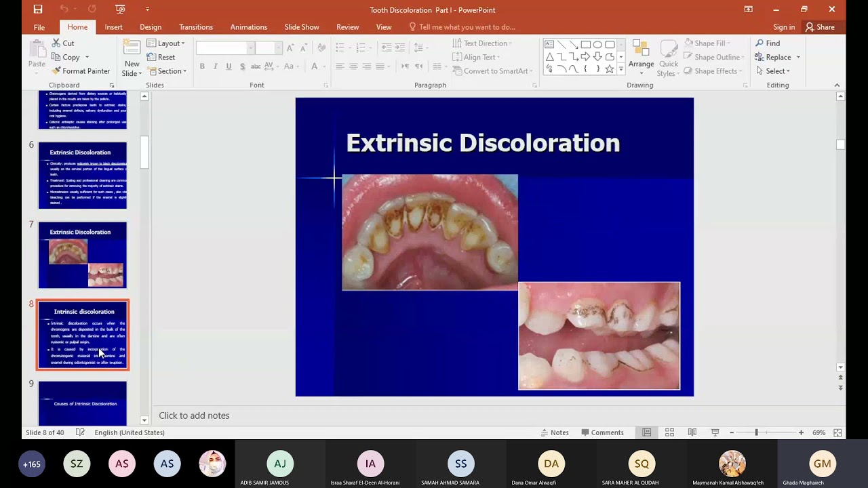Image resolution: width=868 pixels, height=488 pixels.
Task: Click Fit slide to window icon
Action: pyautogui.click(x=837, y=432)
